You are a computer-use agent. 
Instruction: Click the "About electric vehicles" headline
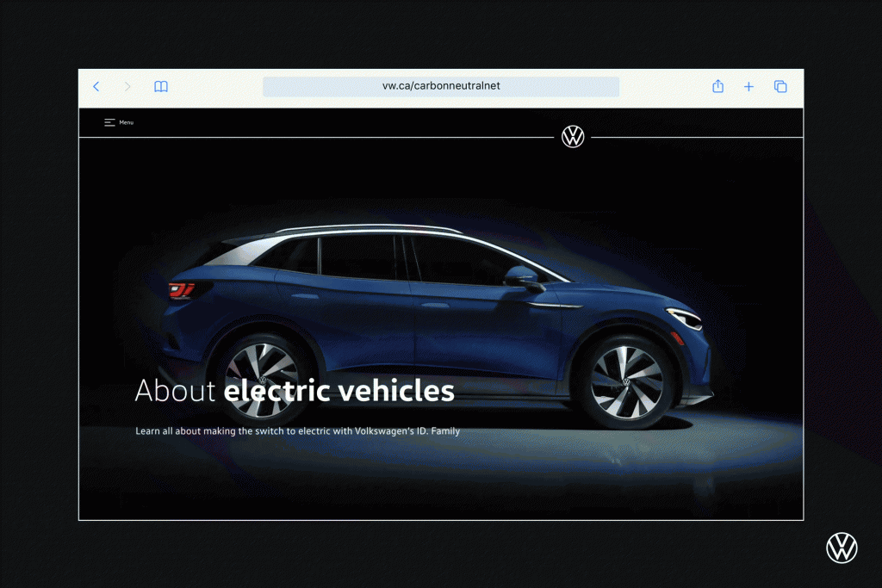pos(293,390)
